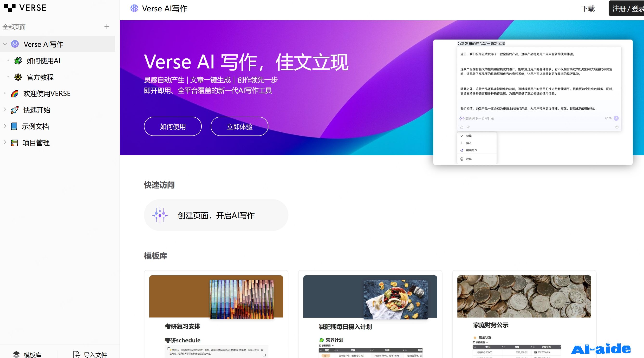The width and height of the screenshot is (644, 358).
Task: Click the thumbs-up icon in the preview
Action: pyautogui.click(x=462, y=127)
